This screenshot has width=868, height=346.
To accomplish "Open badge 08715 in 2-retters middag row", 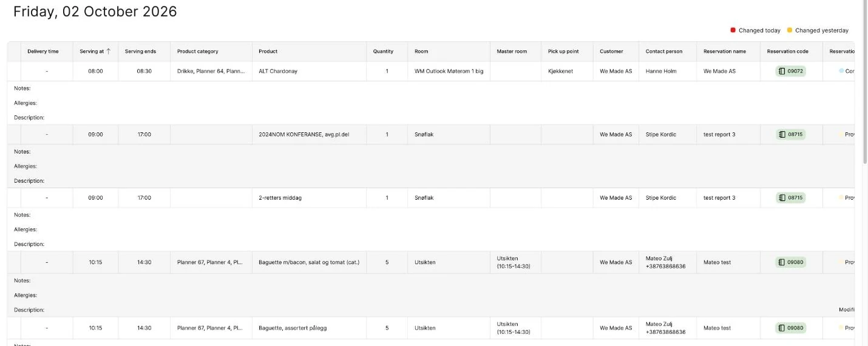I will 790,197.
